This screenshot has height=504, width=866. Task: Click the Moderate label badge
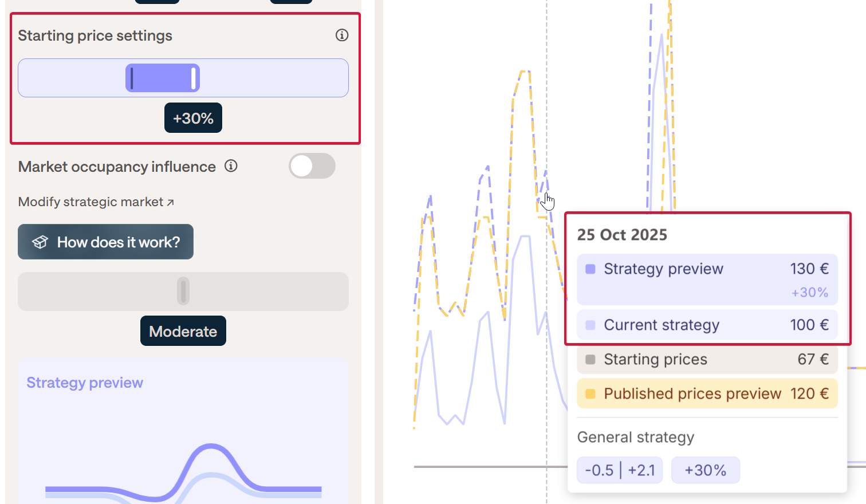click(183, 331)
